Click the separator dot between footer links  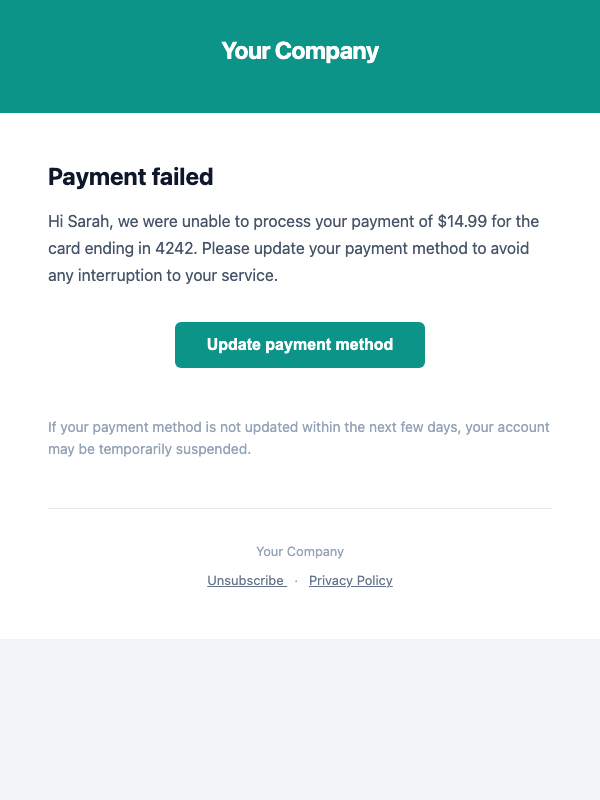[x=295, y=580]
